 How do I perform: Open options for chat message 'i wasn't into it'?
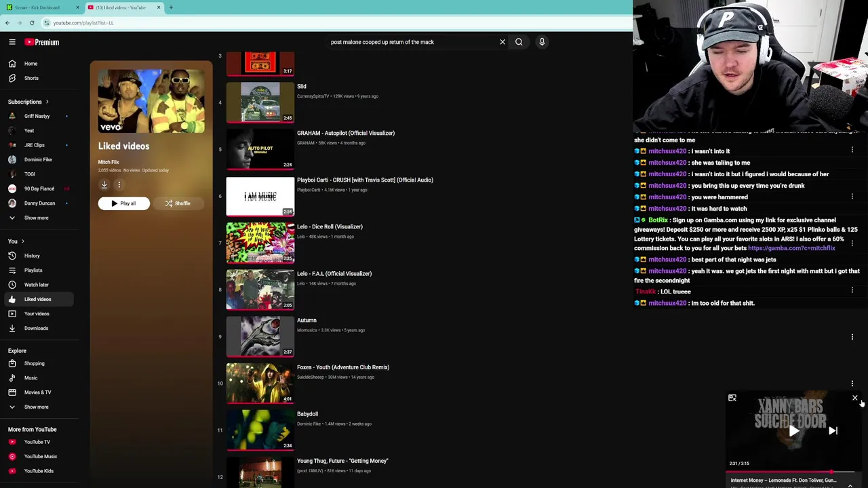pyautogui.click(x=852, y=150)
